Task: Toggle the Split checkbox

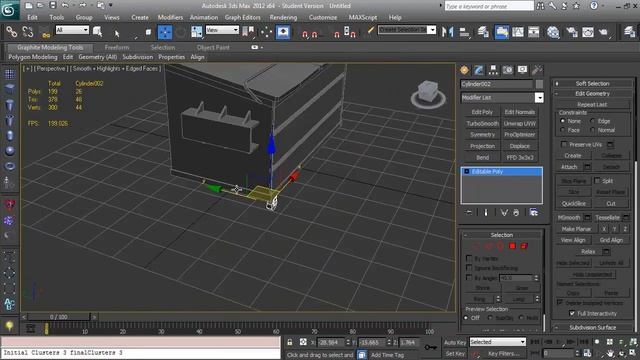Action: point(597,180)
